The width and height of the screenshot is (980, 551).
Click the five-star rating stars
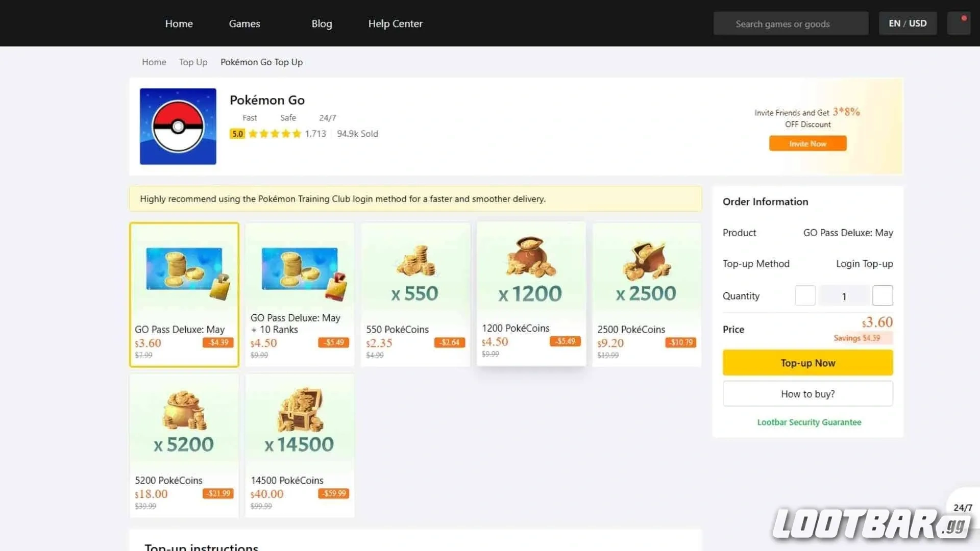click(275, 134)
